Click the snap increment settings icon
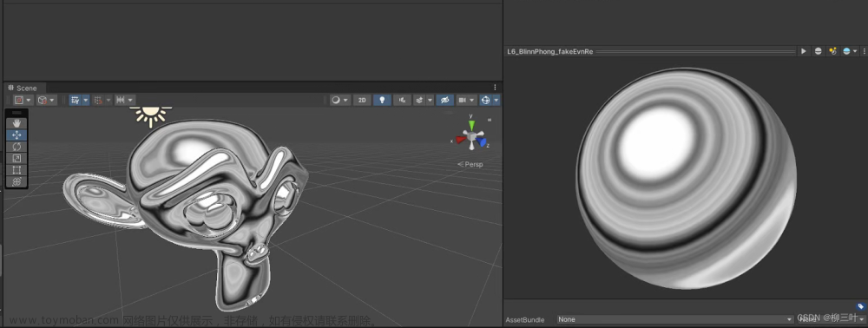The image size is (868, 328). coord(120,100)
